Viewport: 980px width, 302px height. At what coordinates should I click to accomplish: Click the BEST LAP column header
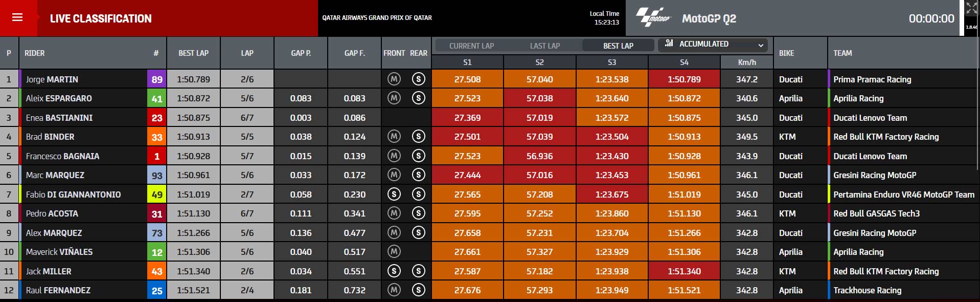coord(193,53)
